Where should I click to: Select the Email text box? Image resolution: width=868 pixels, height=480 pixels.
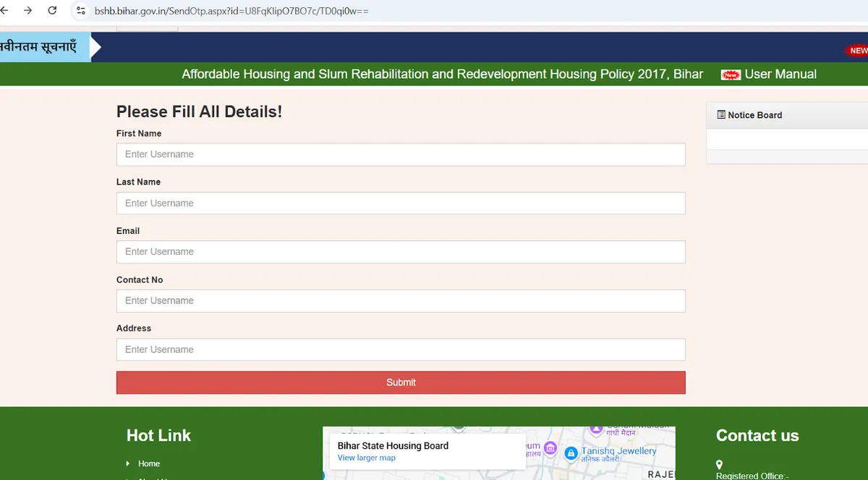pyautogui.click(x=401, y=252)
